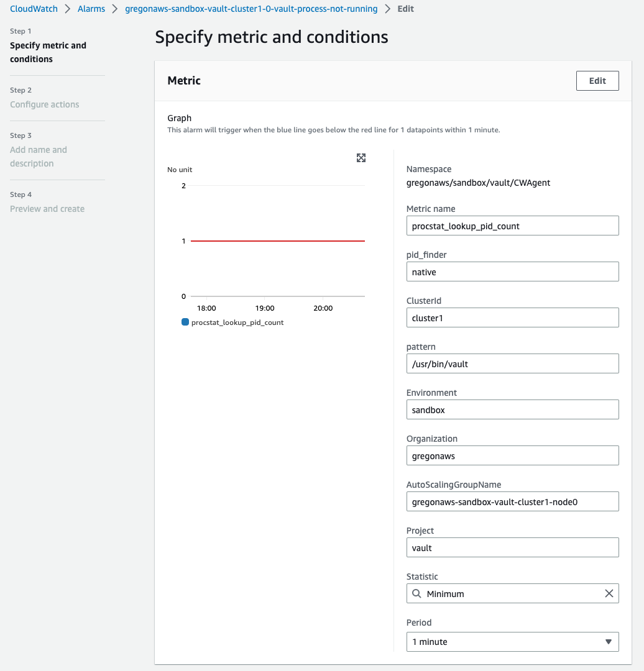Go to Step 2 Configure actions
The image size is (644, 671).
(44, 104)
